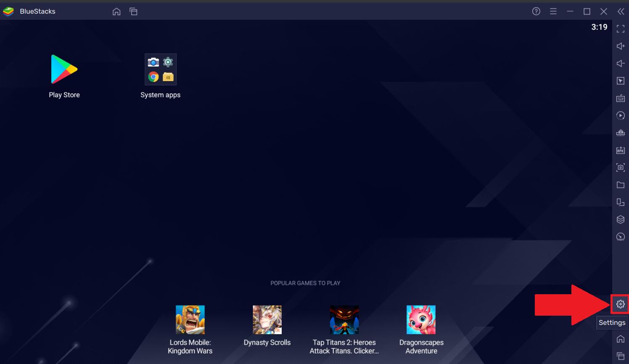Open the multi-instance manager layers icon

point(621,219)
